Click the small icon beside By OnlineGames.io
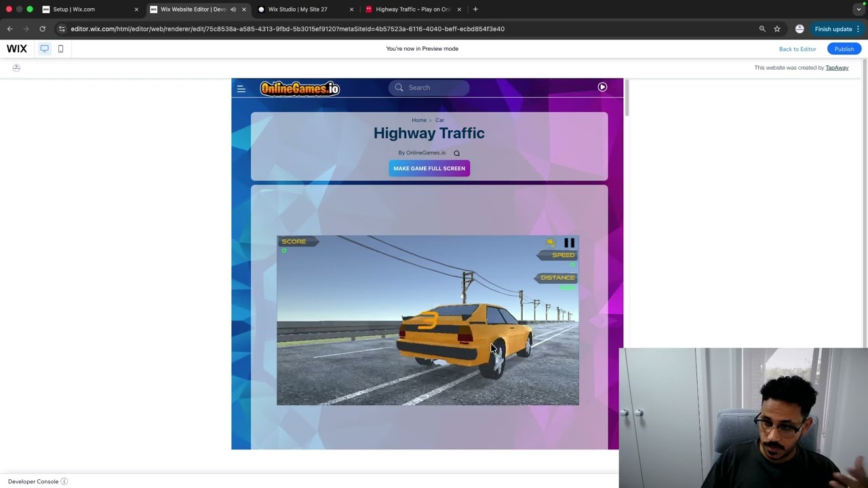The width and height of the screenshot is (868, 488). (456, 153)
